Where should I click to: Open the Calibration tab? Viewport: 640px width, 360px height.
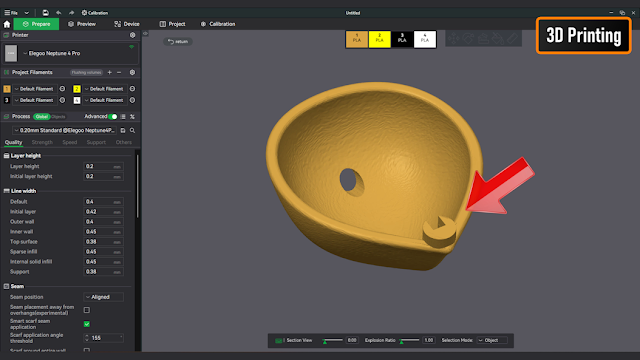click(x=218, y=24)
